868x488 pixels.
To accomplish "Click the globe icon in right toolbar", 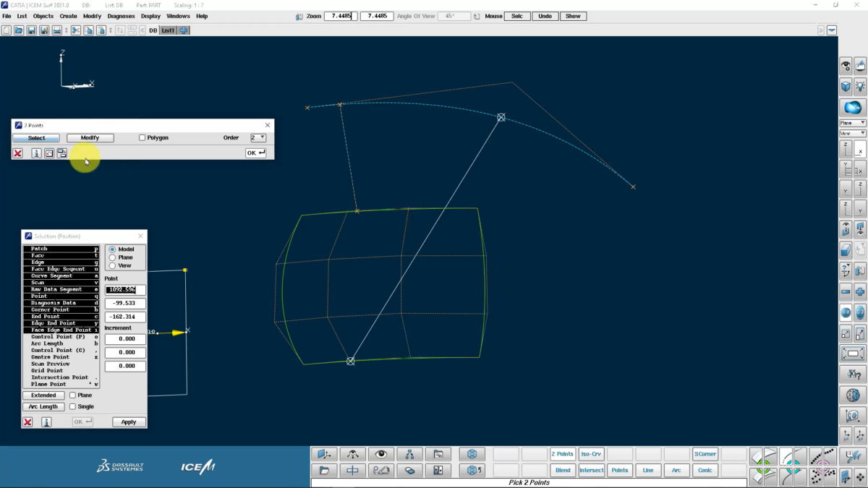I will pos(853,395).
